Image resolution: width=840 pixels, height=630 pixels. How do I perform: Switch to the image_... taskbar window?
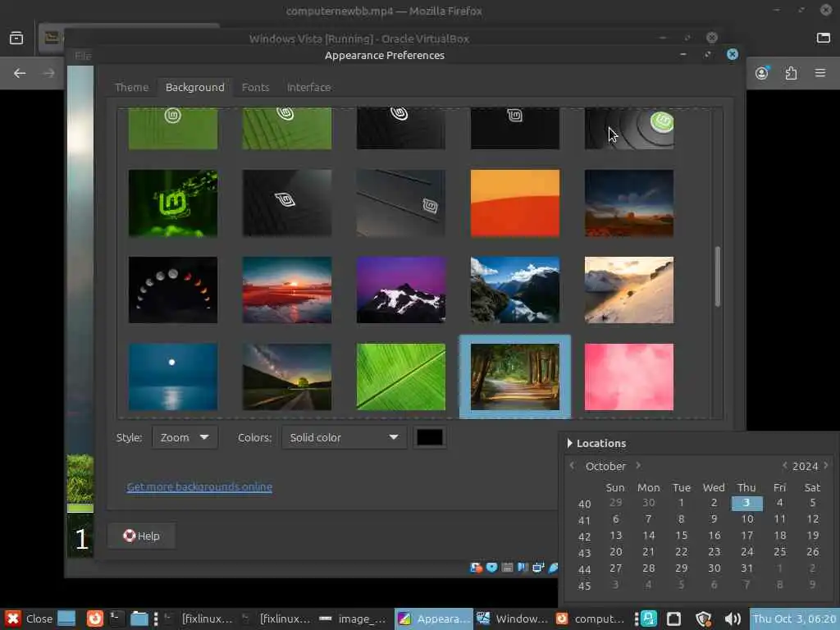[x=354, y=619]
